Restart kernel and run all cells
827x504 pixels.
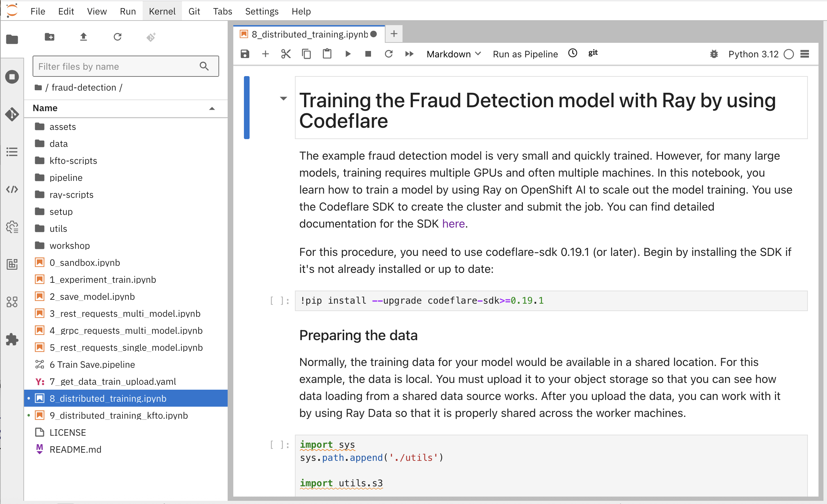pos(409,54)
